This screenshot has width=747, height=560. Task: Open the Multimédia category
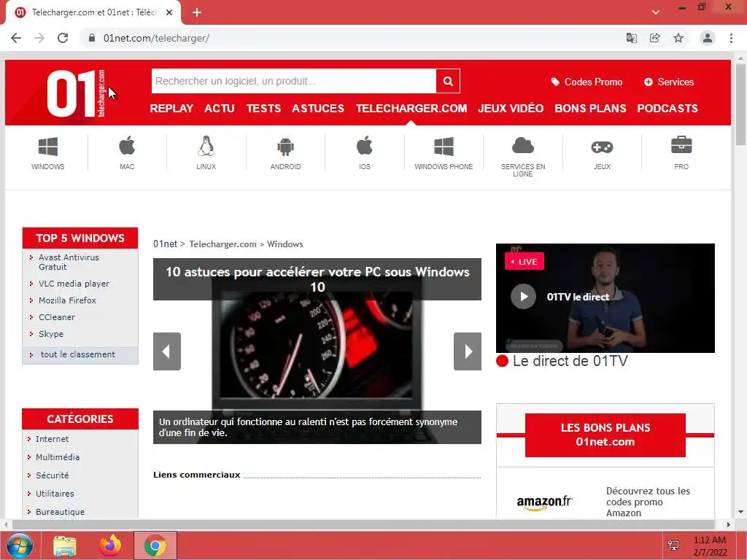(58, 457)
